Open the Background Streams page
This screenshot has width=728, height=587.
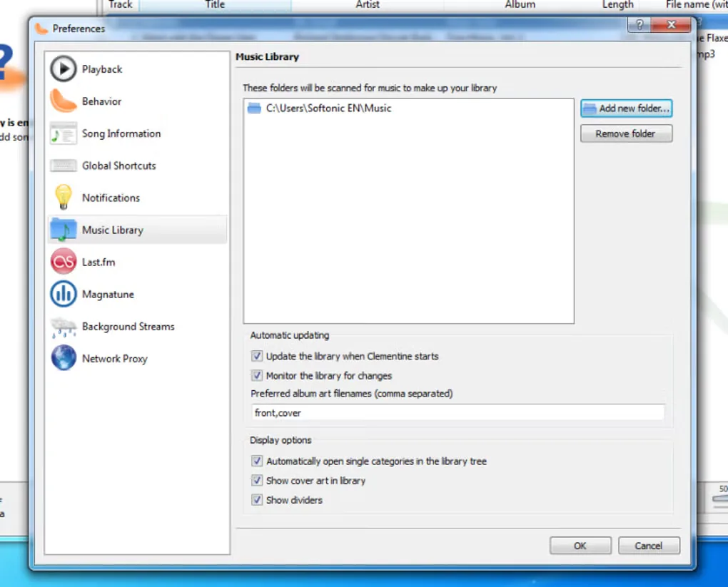pyautogui.click(x=128, y=327)
